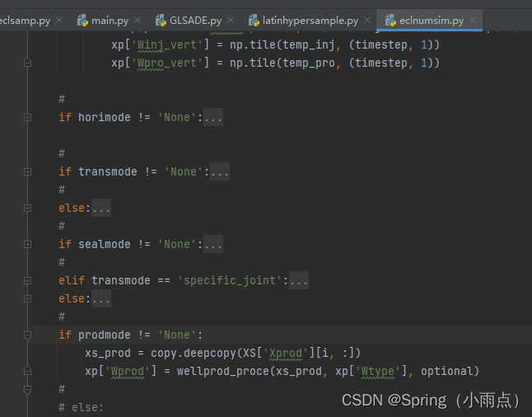Expand the folded 'if horimode' block in gutter
This screenshot has width=532, height=417.
(28, 118)
